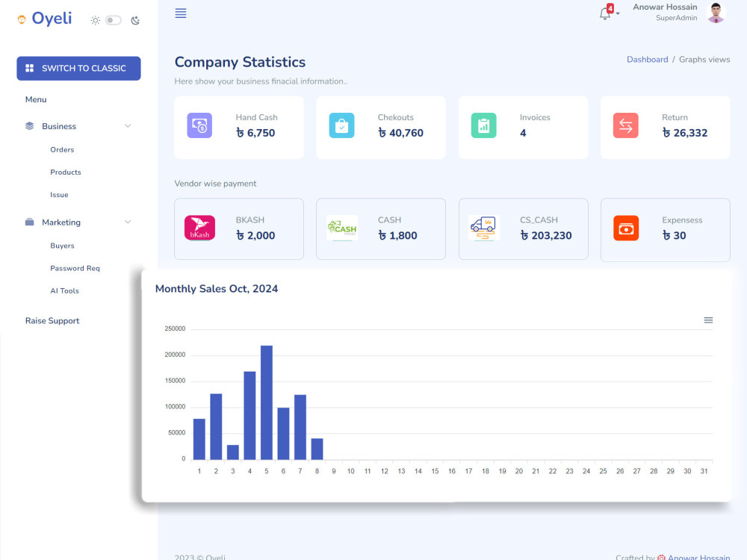Click the Vendor wise payment label
The image size is (747, 560).
point(215,184)
